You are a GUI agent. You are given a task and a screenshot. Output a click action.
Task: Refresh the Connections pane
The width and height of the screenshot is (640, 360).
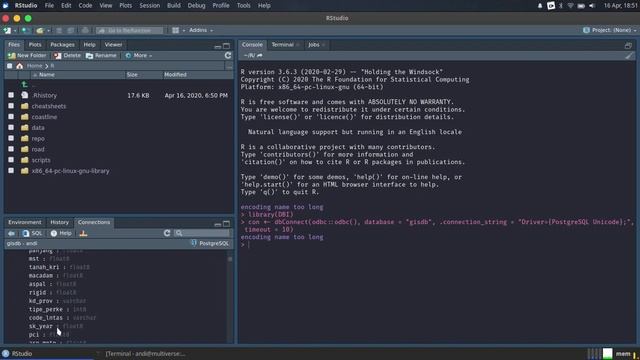[167, 233]
